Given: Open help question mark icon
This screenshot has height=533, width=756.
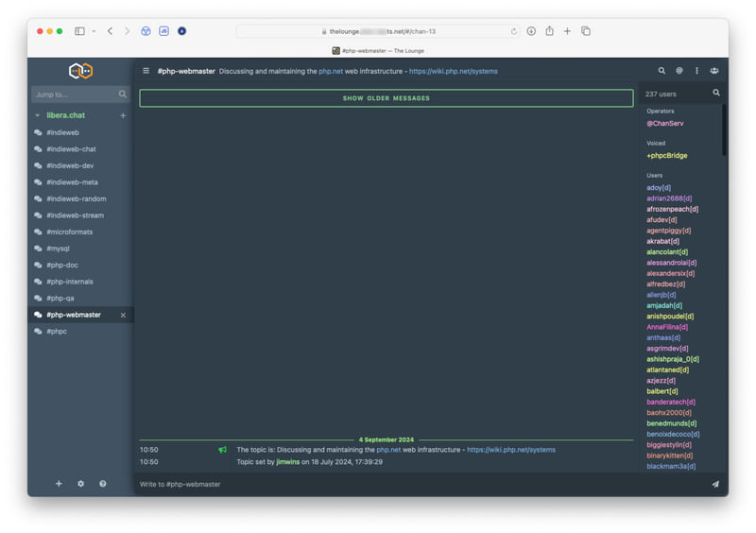Looking at the screenshot, I should pos(103,484).
